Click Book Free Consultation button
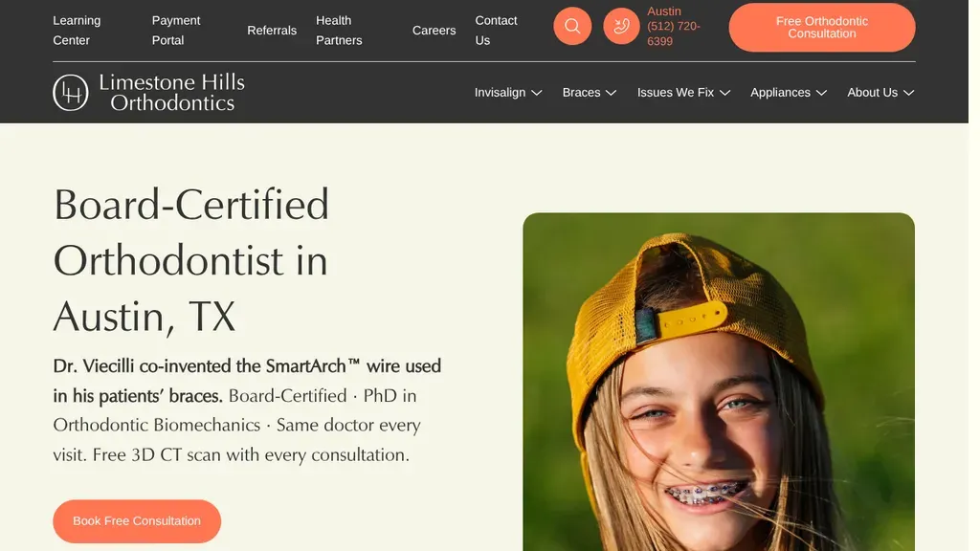This screenshot has width=980, height=551. click(x=137, y=521)
